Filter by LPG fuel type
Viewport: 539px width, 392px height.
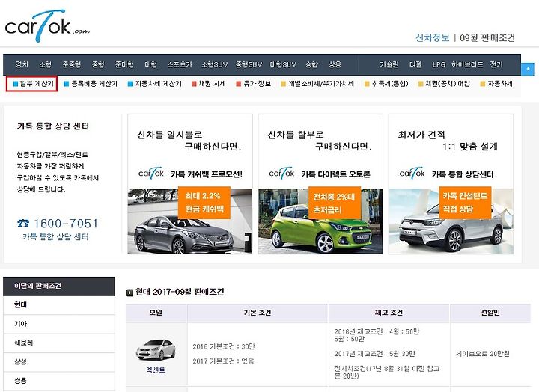click(439, 64)
